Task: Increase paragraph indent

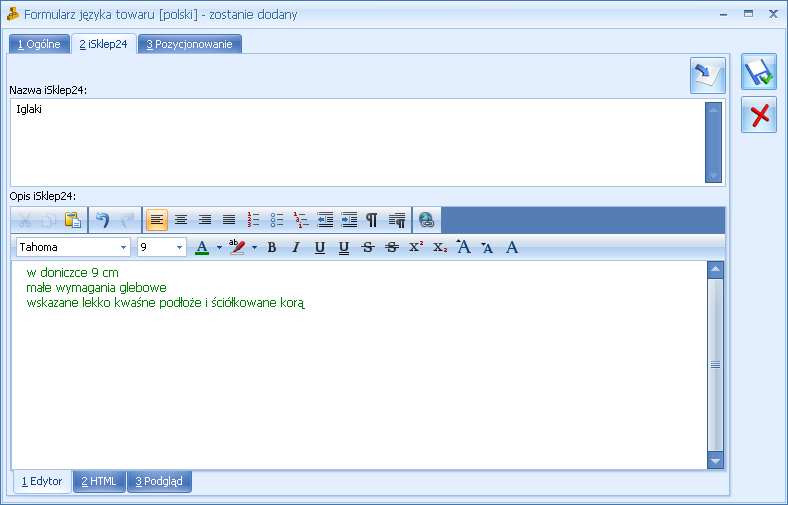Action: point(349,220)
